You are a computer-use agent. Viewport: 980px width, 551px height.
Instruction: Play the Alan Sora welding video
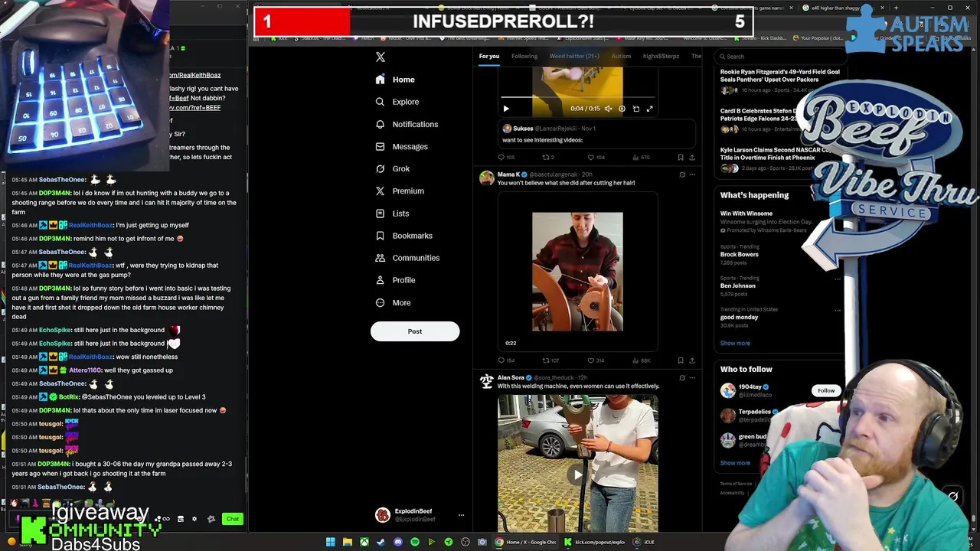(x=577, y=474)
